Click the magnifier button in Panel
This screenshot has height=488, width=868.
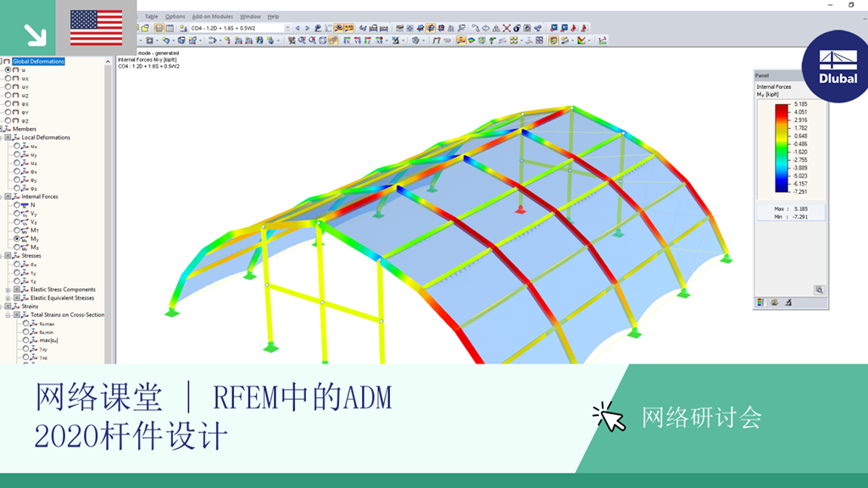[820, 290]
